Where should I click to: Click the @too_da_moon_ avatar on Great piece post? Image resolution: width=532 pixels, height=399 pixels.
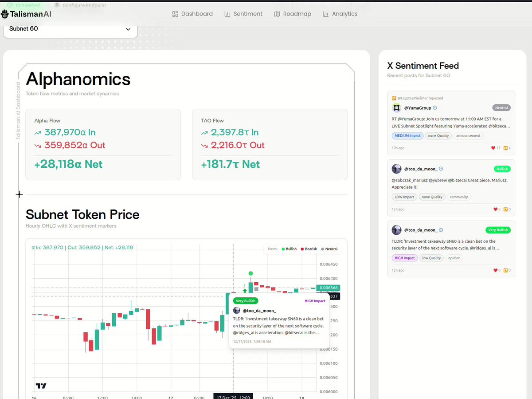coord(396,169)
